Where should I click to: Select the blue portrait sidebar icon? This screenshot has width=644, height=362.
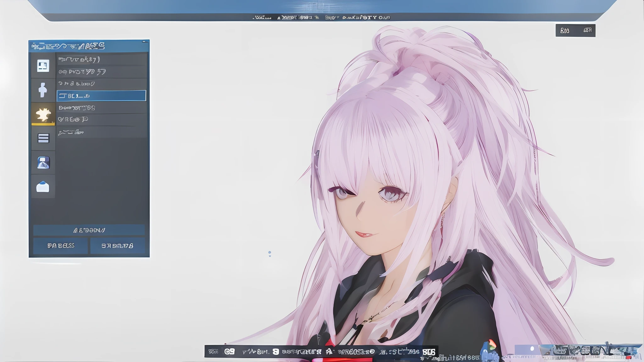click(43, 162)
